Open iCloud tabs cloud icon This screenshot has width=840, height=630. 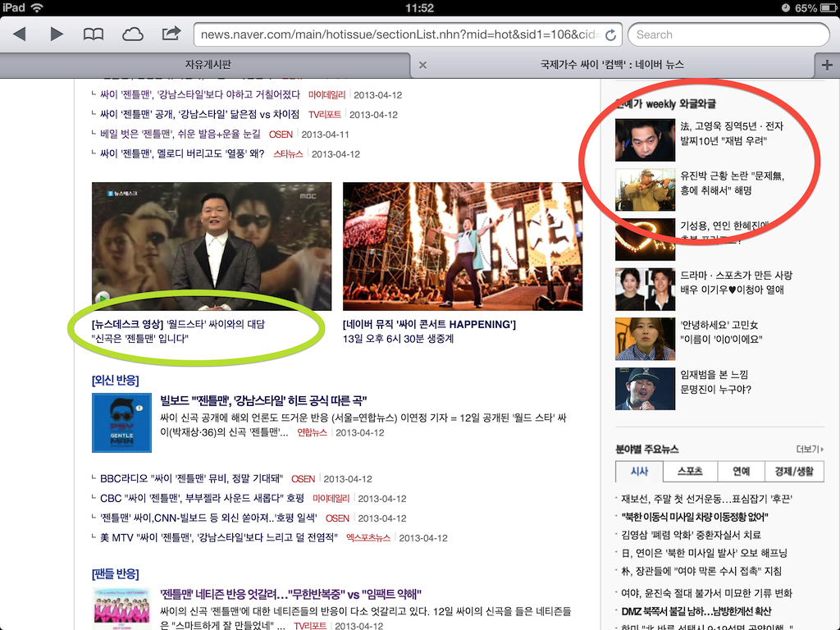click(x=132, y=34)
